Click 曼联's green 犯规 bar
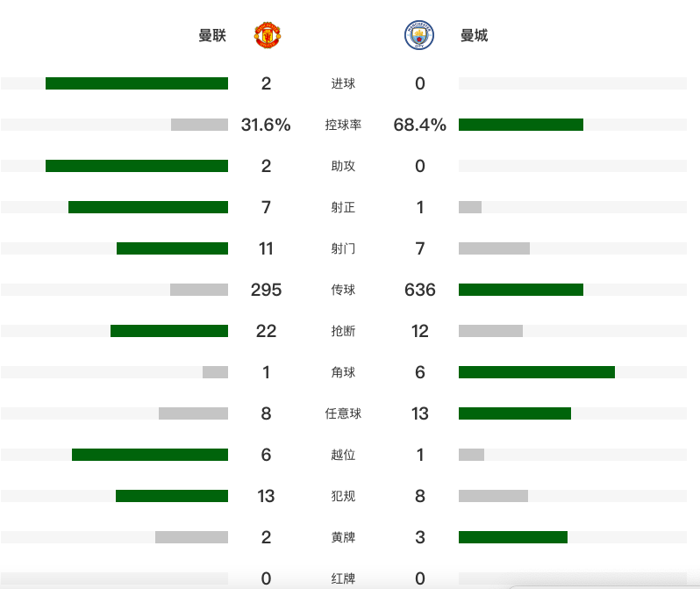 point(172,496)
